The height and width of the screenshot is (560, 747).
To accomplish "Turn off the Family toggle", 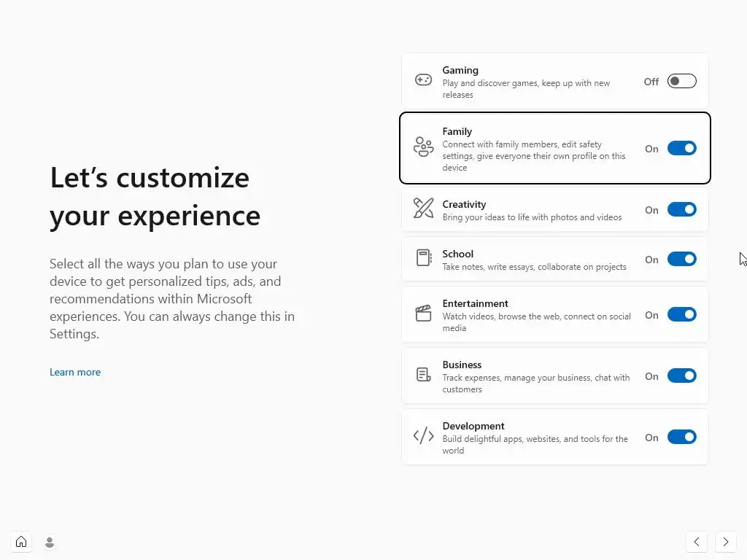I will 681,149.
